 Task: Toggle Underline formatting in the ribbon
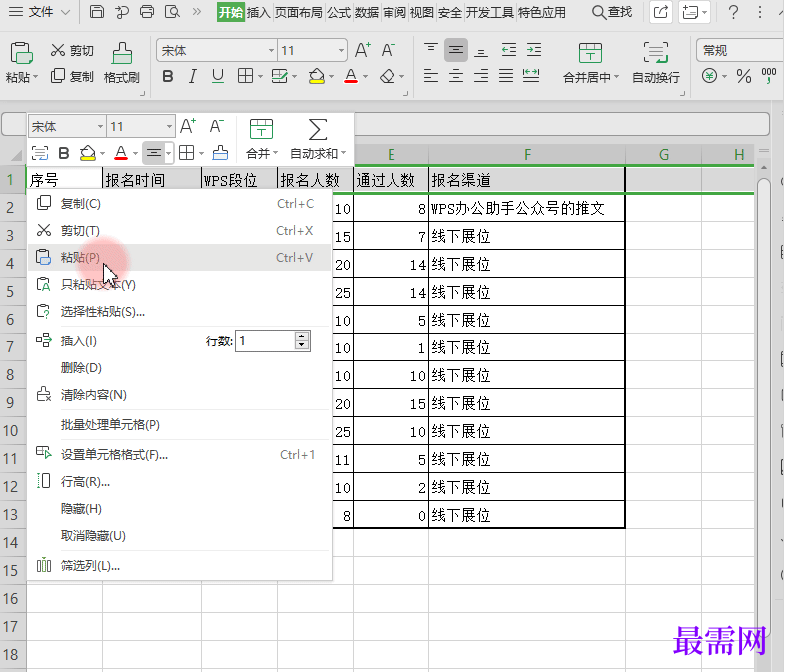pyautogui.click(x=217, y=76)
